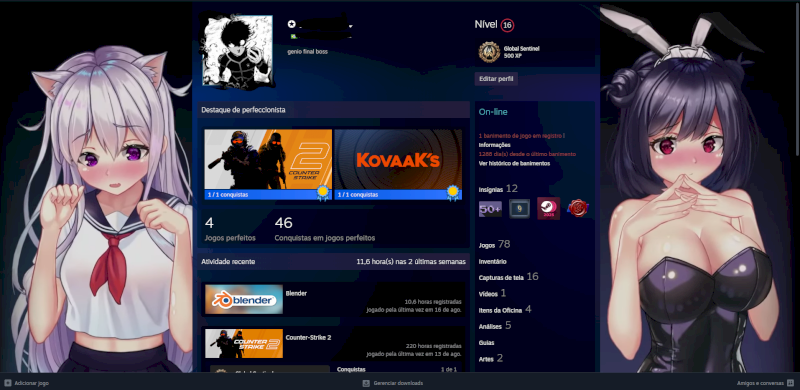Viewport: 800px width, 390px height.
Task: Open the Jogos 78 list
Action: coord(494,245)
